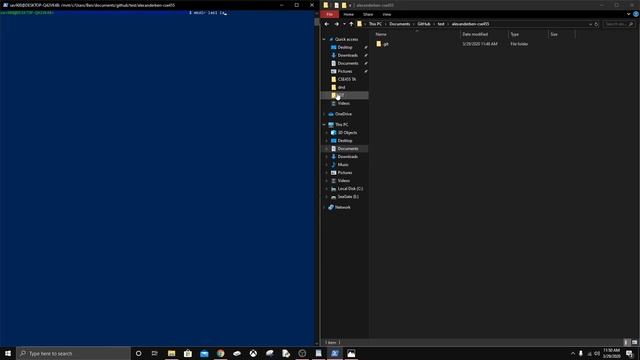Launch Google Chrome from the taskbar
The image size is (640, 360).
(x=220, y=353)
